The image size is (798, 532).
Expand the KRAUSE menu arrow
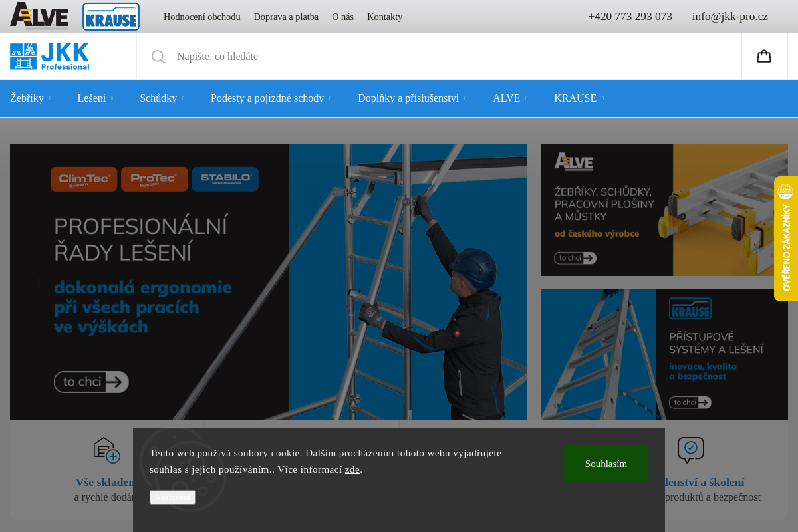(x=602, y=98)
